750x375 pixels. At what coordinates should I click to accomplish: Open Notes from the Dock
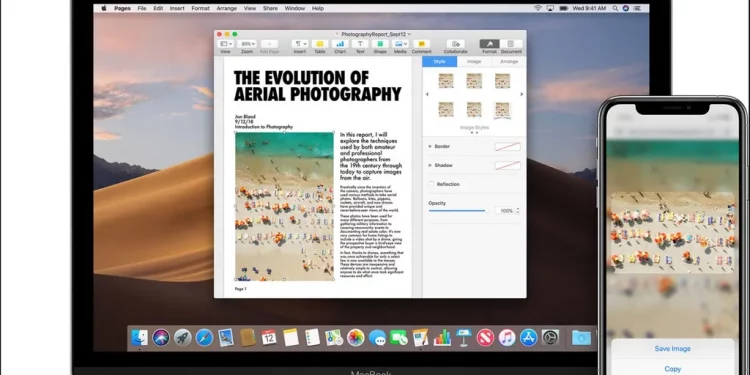pyautogui.click(x=291, y=338)
